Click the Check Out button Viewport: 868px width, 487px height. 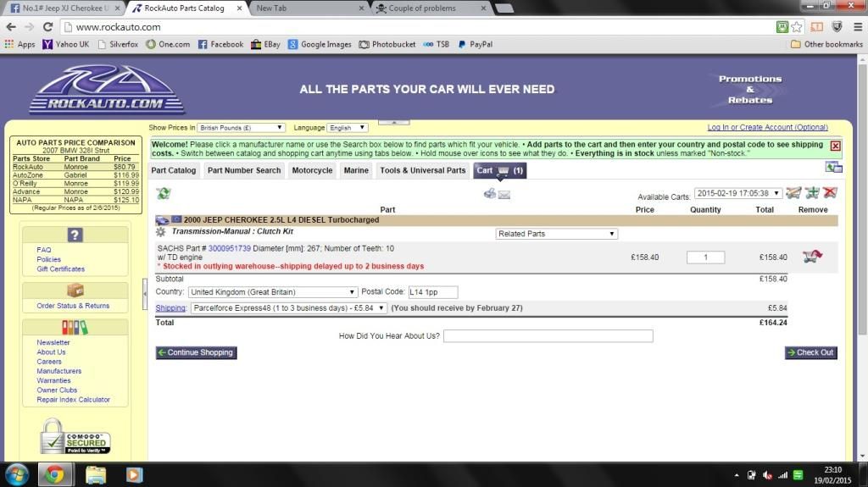click(x=810, y=352)
